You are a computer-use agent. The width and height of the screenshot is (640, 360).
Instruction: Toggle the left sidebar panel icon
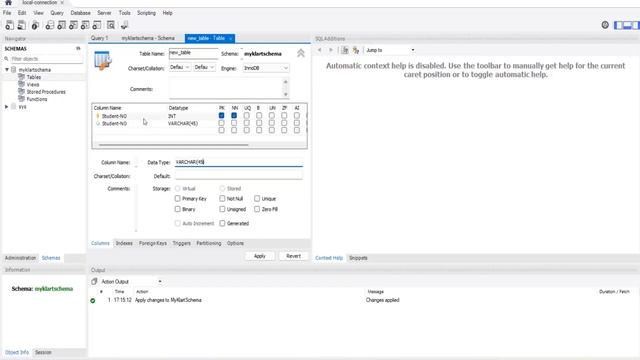(x=618, y=25)
